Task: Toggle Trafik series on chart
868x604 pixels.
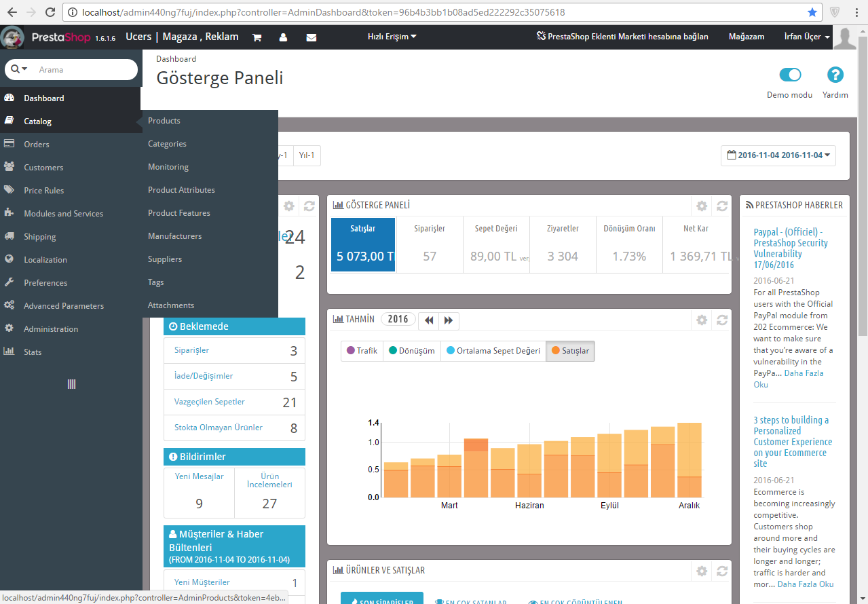Action: (x=362, y=351)
